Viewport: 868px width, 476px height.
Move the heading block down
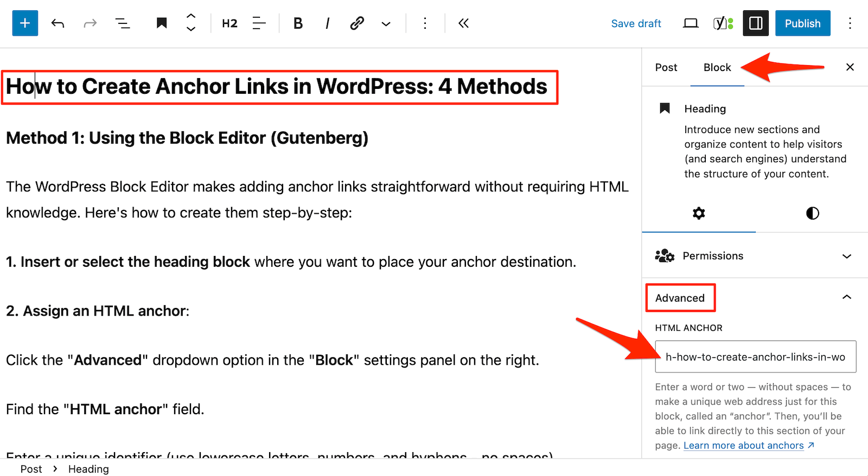click(191, 29)
